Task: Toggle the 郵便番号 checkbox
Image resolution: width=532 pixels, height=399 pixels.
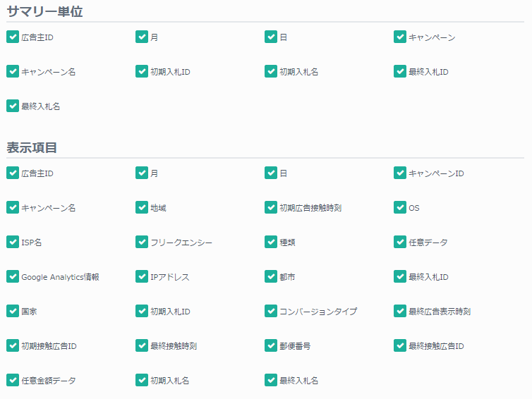Action: pyautogui.click(x=271, y=346)
